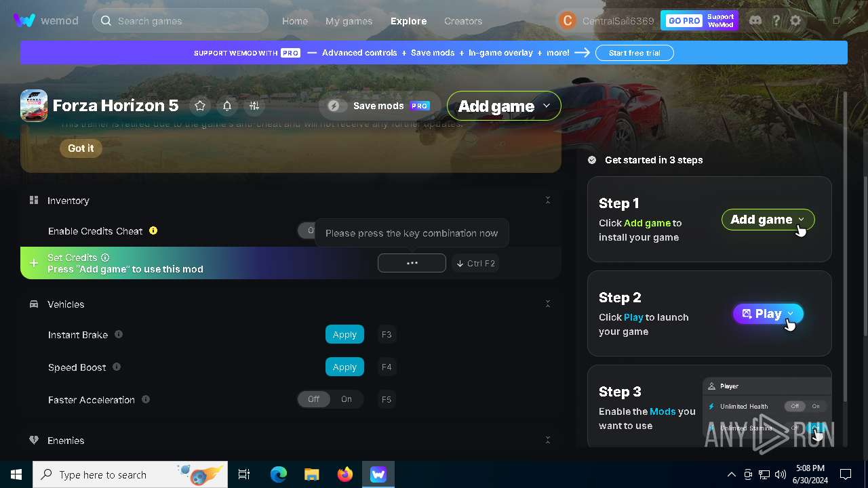Click the Play button in Step 2
Image resolution: width=868 pixels, height=488 pixels.
768,314
